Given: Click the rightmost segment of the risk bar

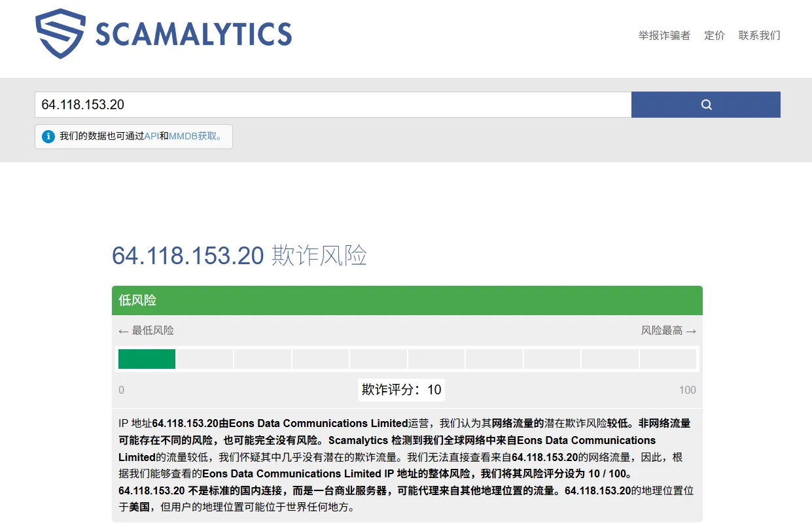Looking at the screenshot, I should [668, 358].
